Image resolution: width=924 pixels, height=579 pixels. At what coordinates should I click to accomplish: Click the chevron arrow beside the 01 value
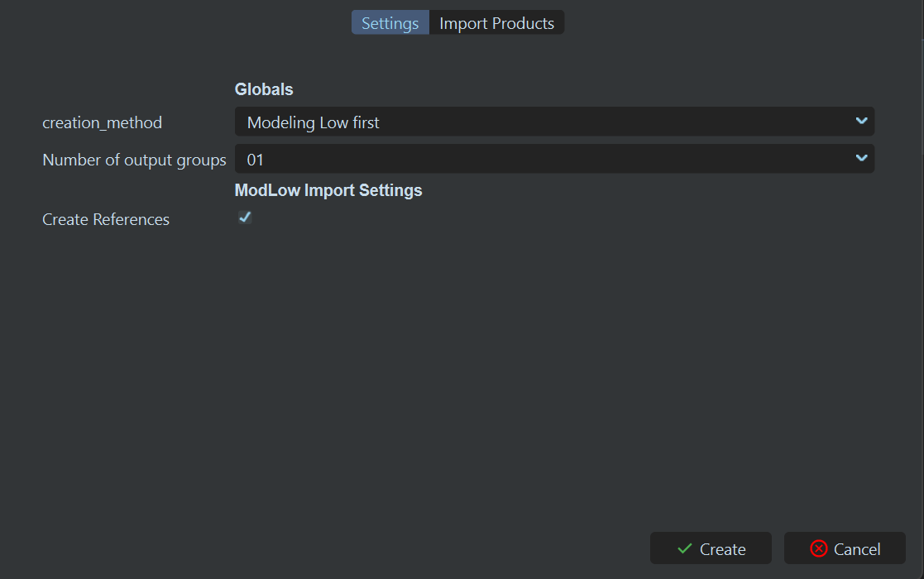[x=861, y=159]
